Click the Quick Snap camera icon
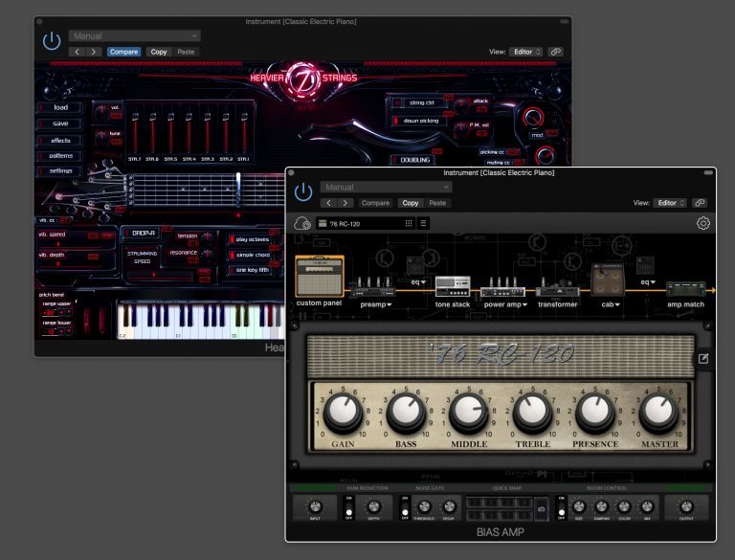The height and width of the screenshot is (560, 735). pos(542,508)
